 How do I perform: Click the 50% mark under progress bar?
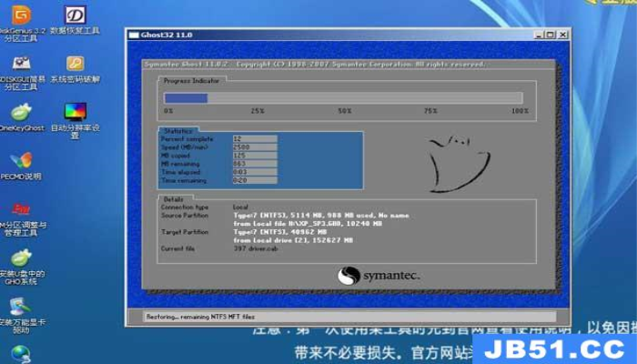click(345, 111)
